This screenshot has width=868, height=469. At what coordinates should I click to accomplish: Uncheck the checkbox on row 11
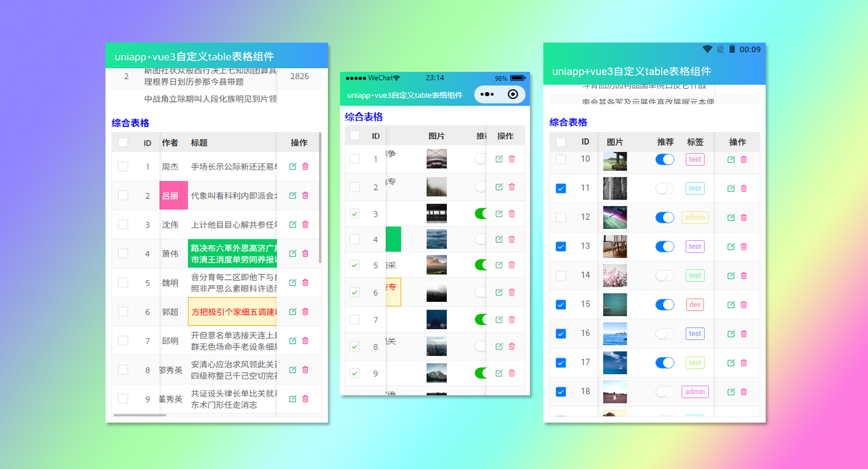(x=560, y=188)
